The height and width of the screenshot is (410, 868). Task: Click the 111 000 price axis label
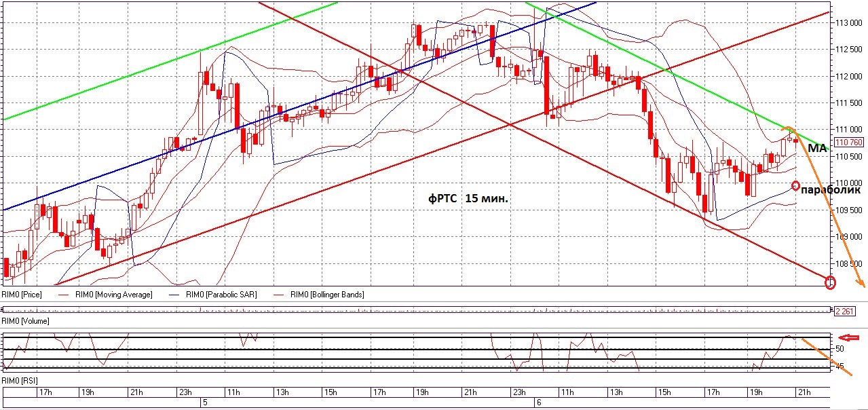coord(848,129)
